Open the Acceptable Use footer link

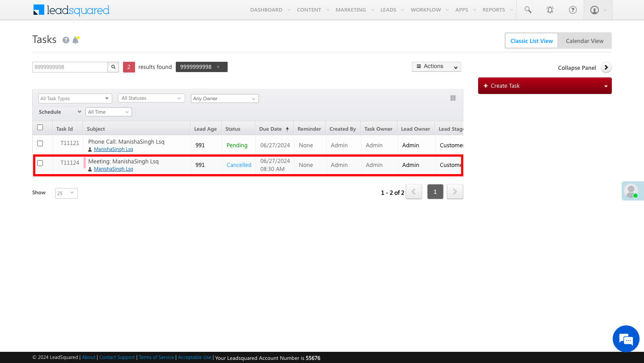pos(195,358)
